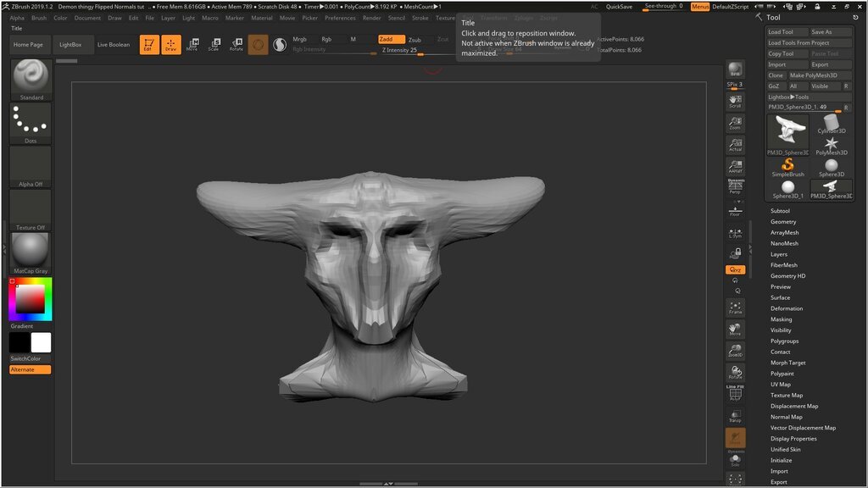This screenshot has width=868, height=488.
Task: Open the Deformation subpalette
Action: 786,308
